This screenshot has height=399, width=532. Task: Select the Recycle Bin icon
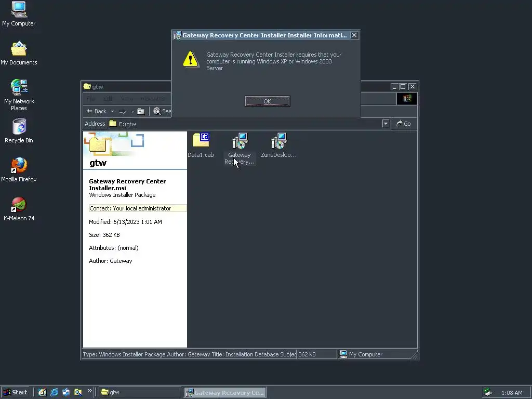click(x=19, y=131)
